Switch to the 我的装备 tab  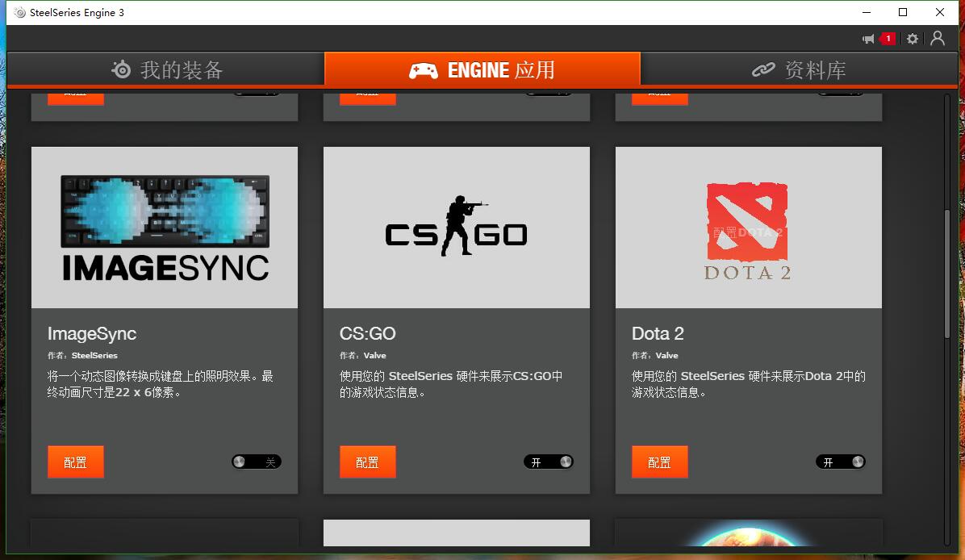(165, 69)
